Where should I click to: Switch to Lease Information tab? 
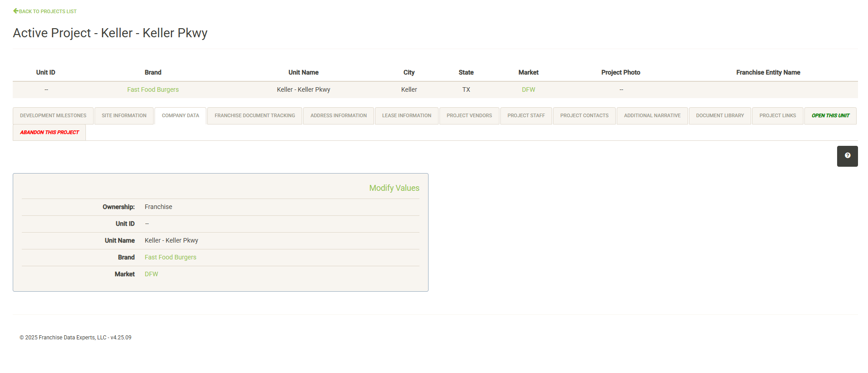point(406,116)
